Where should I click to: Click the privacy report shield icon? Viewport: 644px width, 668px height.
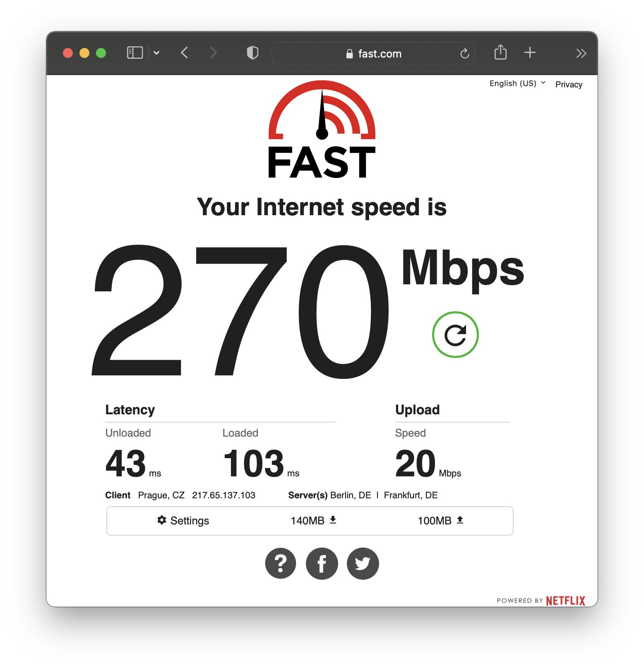point(252,53)
